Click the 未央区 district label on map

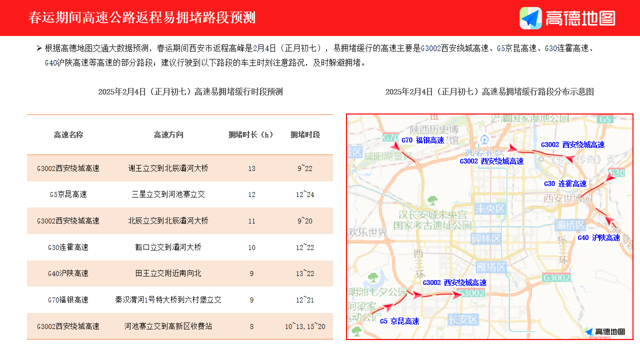(490, 209)
